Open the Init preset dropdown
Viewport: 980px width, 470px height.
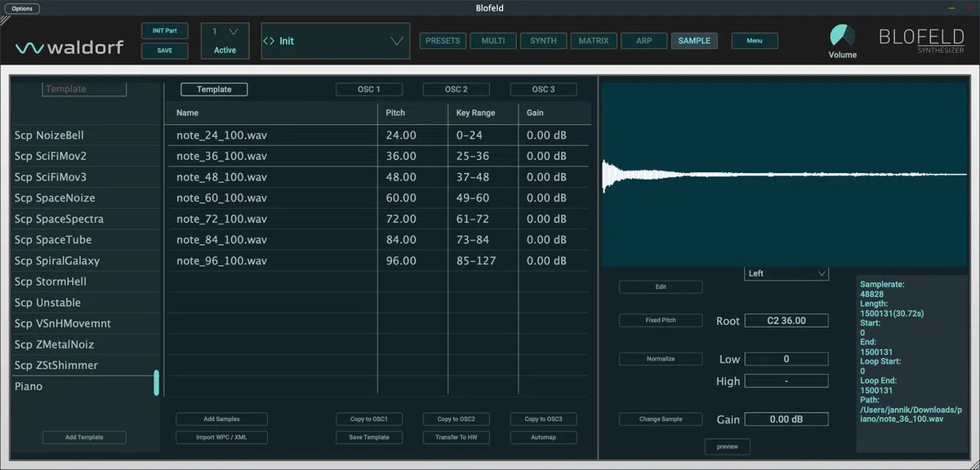point(397,41)
